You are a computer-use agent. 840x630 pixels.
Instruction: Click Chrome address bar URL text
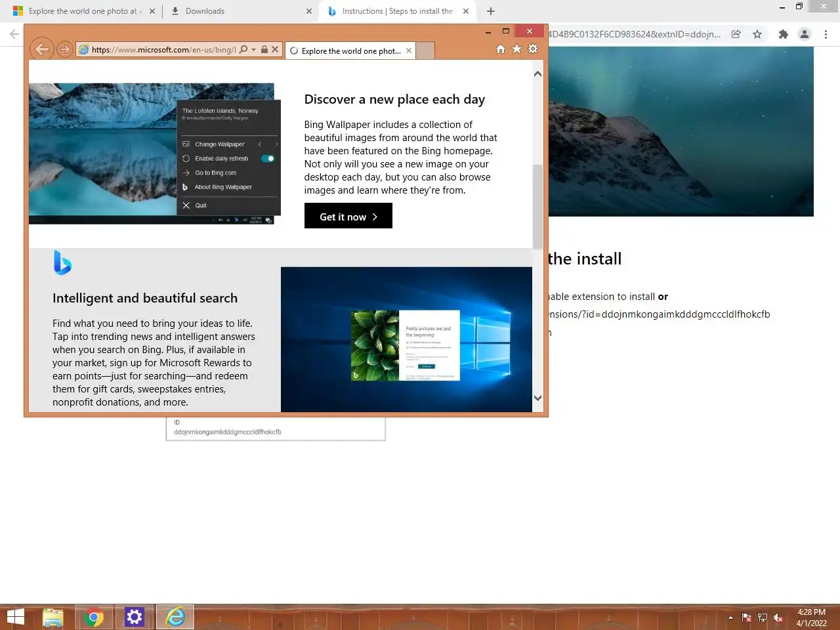coord(634,34)
